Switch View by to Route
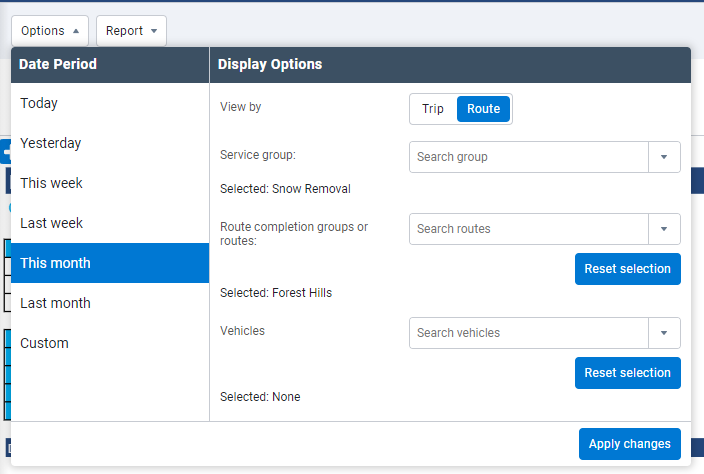 [483, 109]
